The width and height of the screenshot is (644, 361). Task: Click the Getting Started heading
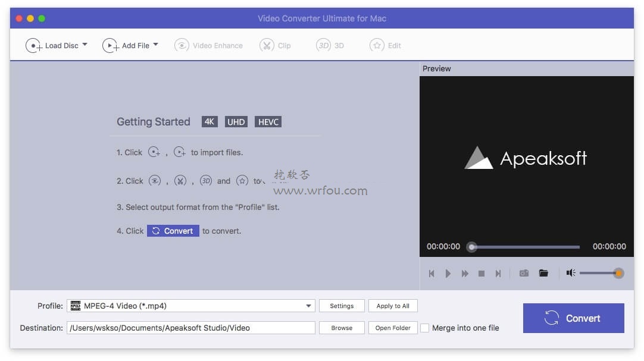tap(153, 122)
